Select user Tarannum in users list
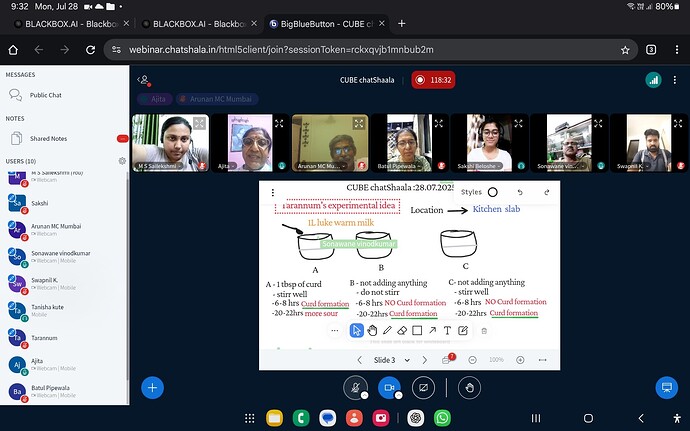Image resolution: width=690 pixels, height=431 pixels. [65, 338]
